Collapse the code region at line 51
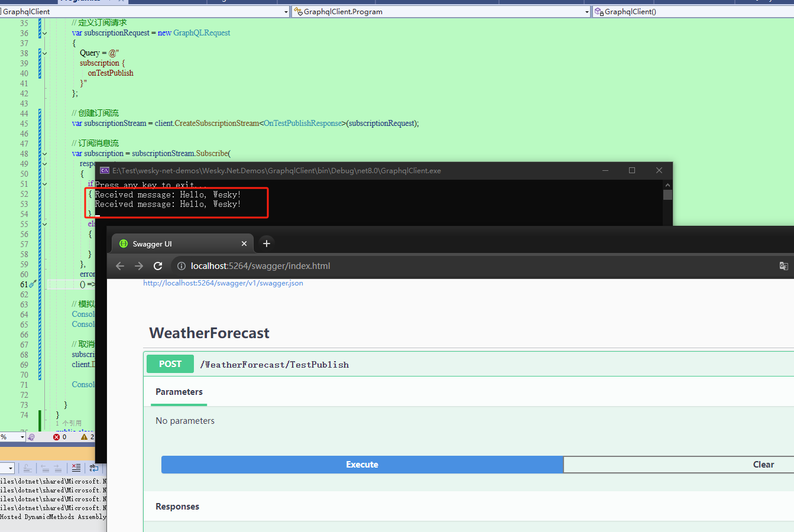794x532 pixels. (44, 184)
